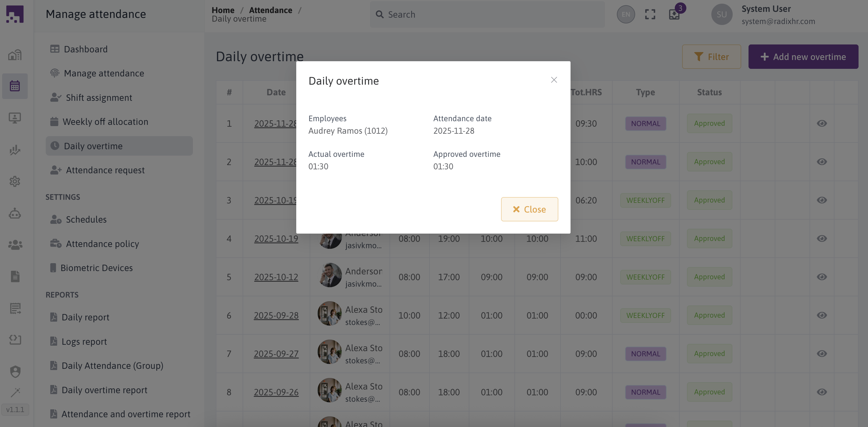Image resolution: width=868 pixels, height=427 pixels.
Task: Click the orange Close button in dialog
Action: (x=529, y=209)
